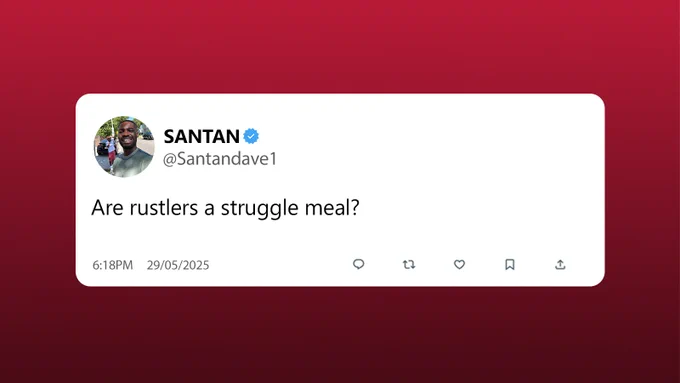The height and width of the screenshot is (383, 680).
Task: Click the word 'struggle' in tweet
Action: (x=260, y=208)
